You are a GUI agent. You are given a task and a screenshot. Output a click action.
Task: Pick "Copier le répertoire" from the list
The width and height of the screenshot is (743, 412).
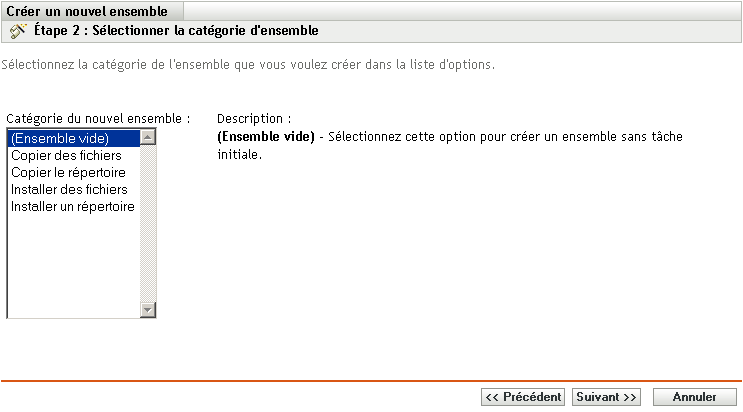pos(68,172)
